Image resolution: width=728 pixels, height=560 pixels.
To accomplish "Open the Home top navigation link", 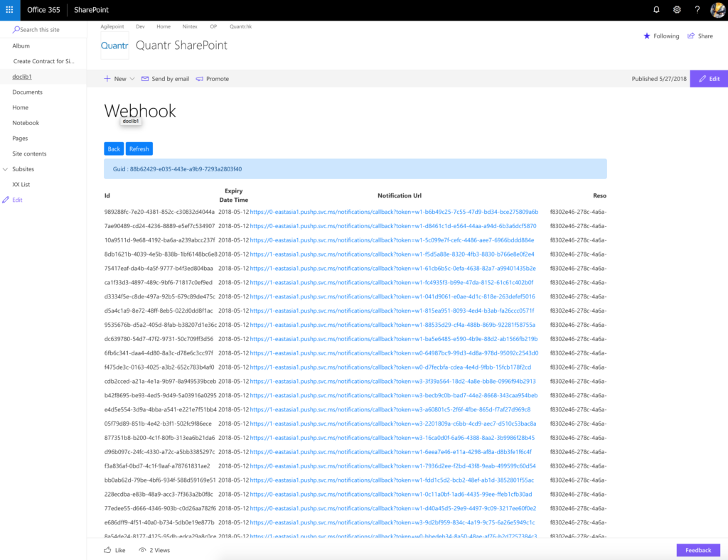I will pyautogui.click(x=164, y=26).
